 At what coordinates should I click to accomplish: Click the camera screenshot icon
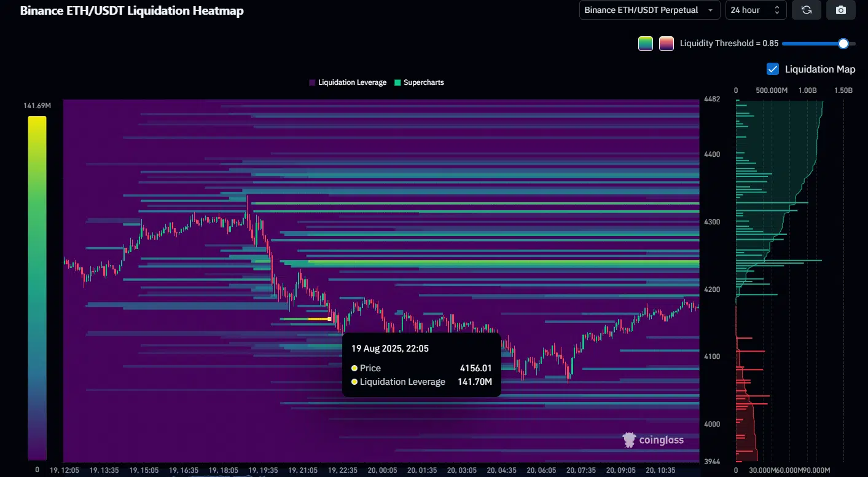[841, 10]
